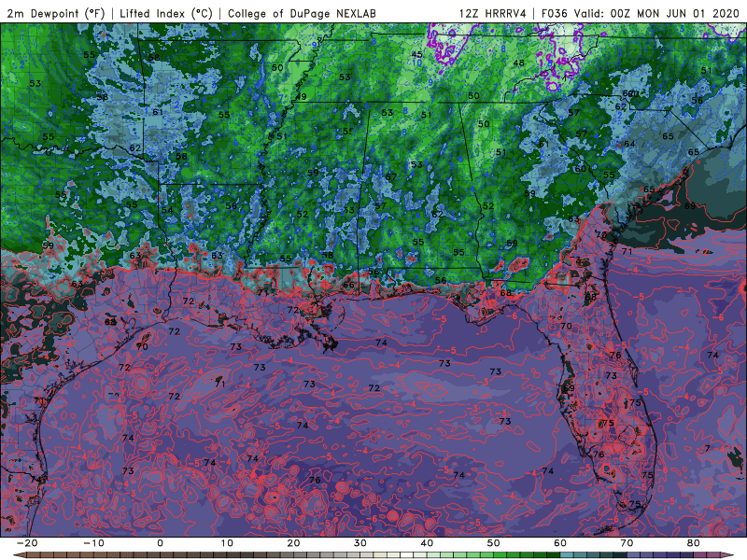747x560 pixels.
Task: Click the "F036" forecast hour text
Action: (554, 13)
